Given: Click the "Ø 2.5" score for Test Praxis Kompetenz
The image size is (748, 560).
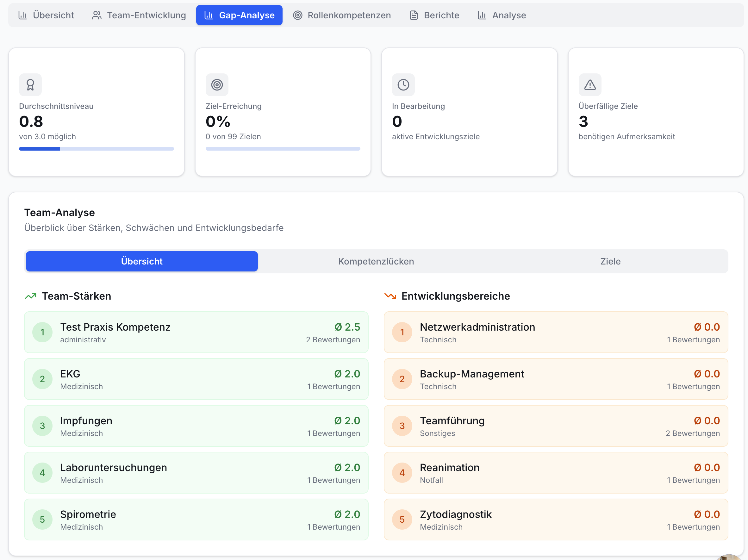Looking at the screenshot, I should pyautogui.click(x=347, y=327).
